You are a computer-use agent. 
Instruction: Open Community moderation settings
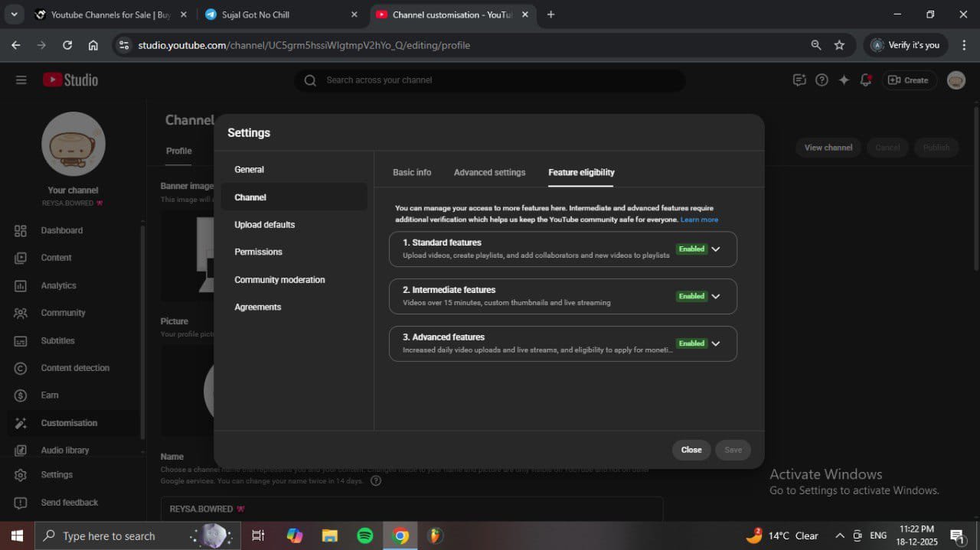point(279,280)
